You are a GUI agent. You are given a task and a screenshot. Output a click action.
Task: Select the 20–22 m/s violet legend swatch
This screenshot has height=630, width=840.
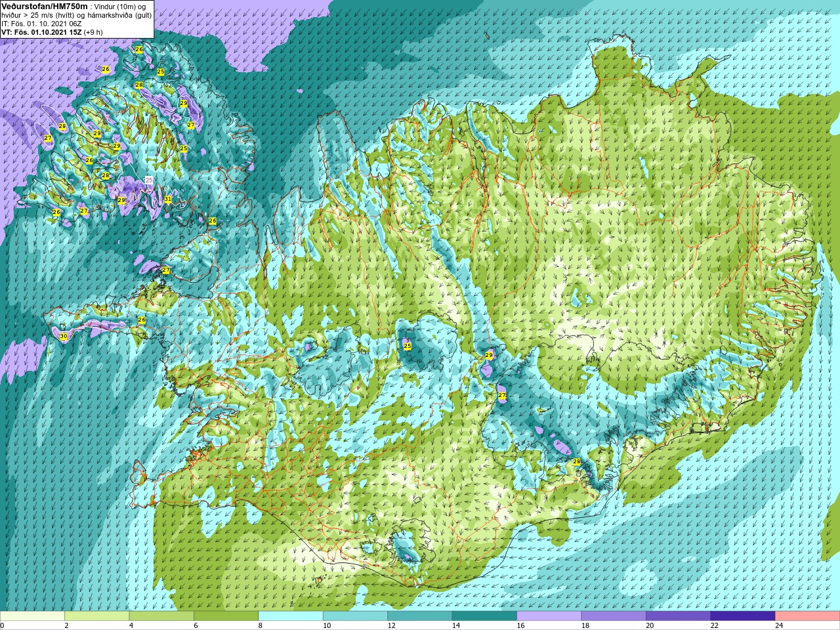[x=679, y=616]
